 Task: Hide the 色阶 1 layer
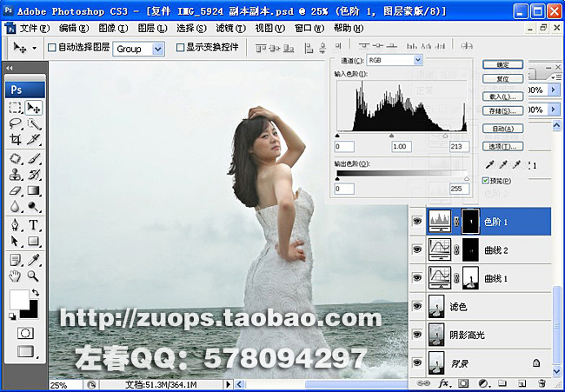pos(417,222)
